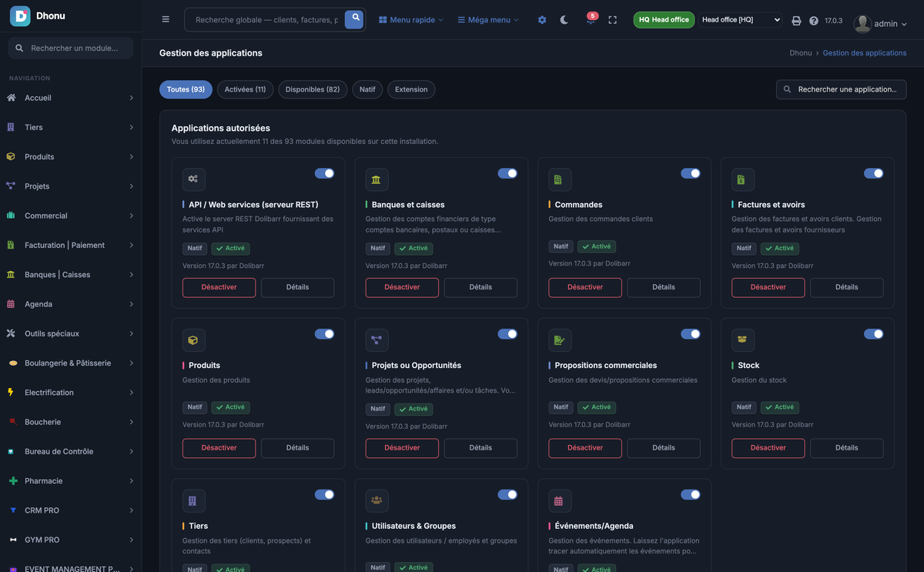
Task: Click the Commercial briefcase icon in sidebar
Action: (x=11, y=216)
